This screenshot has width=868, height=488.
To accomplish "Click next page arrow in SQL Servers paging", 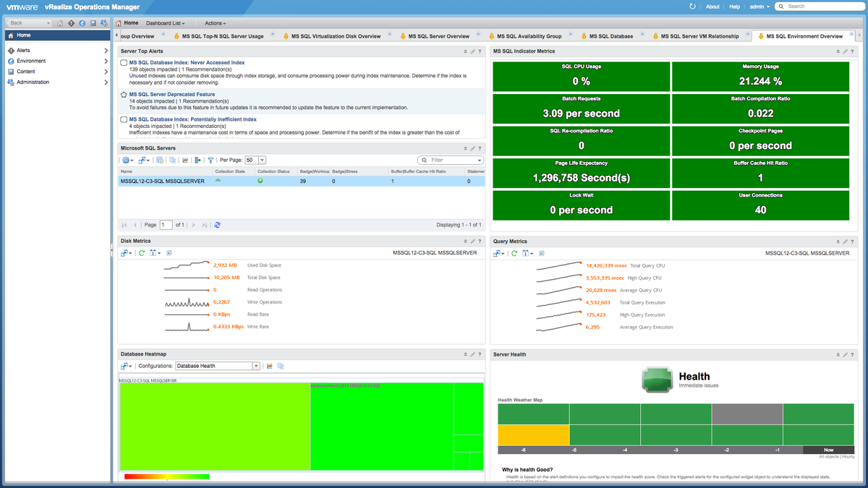I will coord(195,225).
